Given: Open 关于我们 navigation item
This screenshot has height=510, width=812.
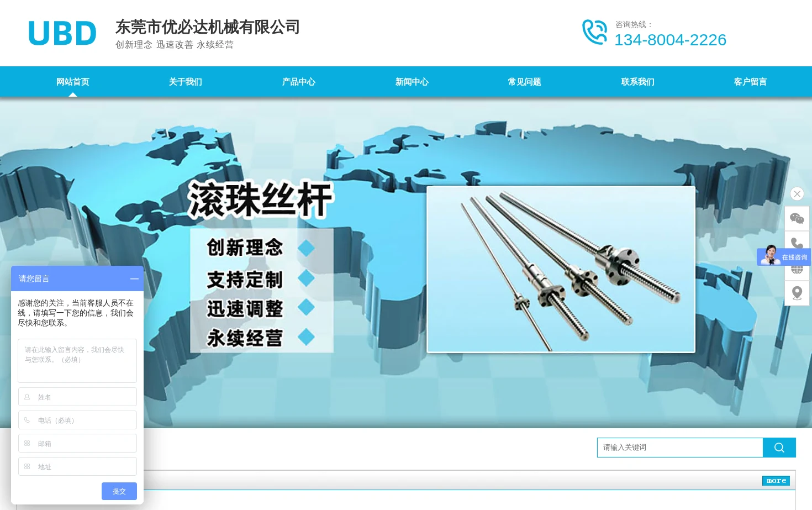Looking at the screenshot, I should [186, 82].
